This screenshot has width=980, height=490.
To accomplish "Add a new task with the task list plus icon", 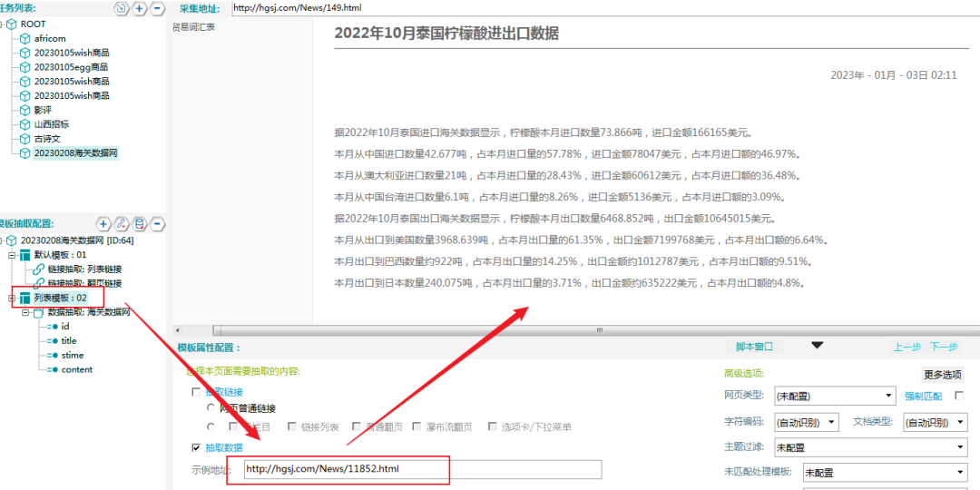I will 139,8.
